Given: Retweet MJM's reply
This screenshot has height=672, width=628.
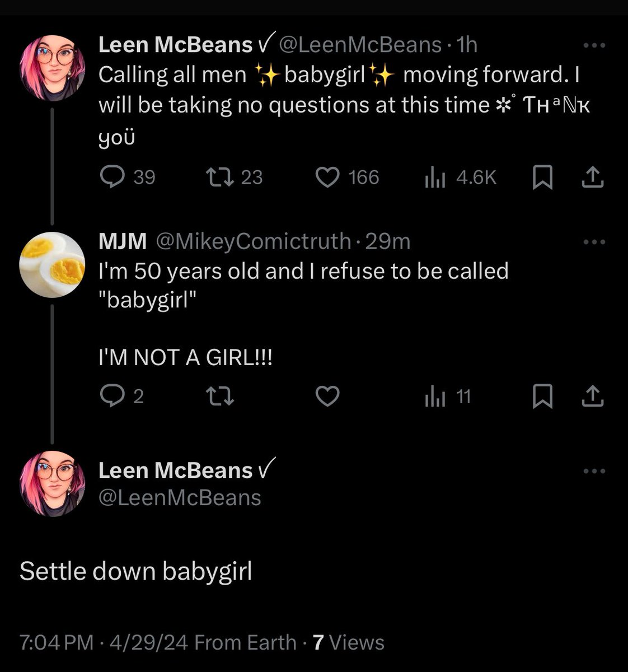Looking at the screenshot, I should [220, 396].
